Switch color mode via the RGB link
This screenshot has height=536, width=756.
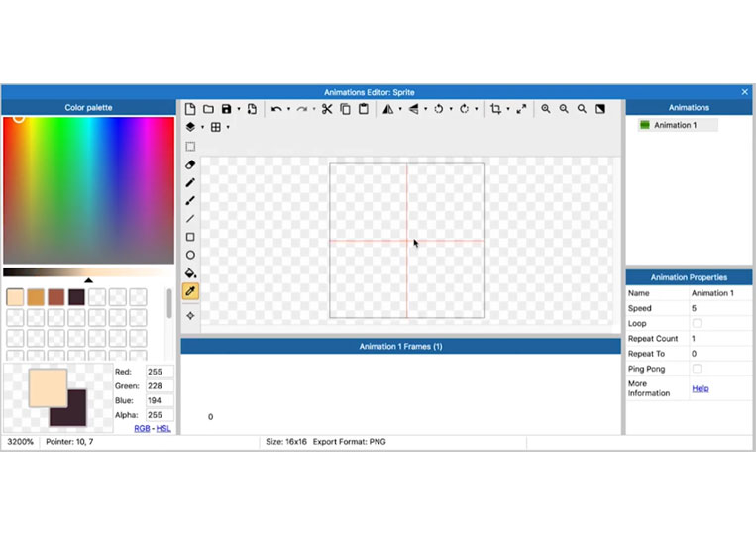click(142, 428)
